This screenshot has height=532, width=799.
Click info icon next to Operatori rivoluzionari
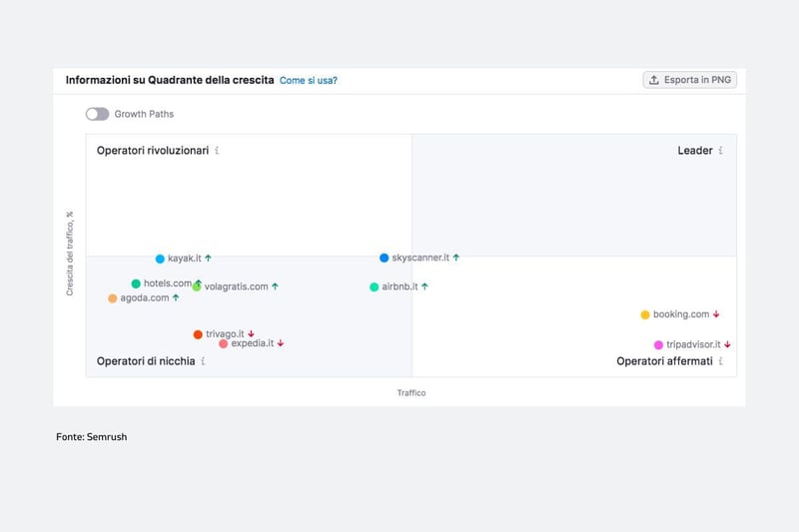coord(217,150)
